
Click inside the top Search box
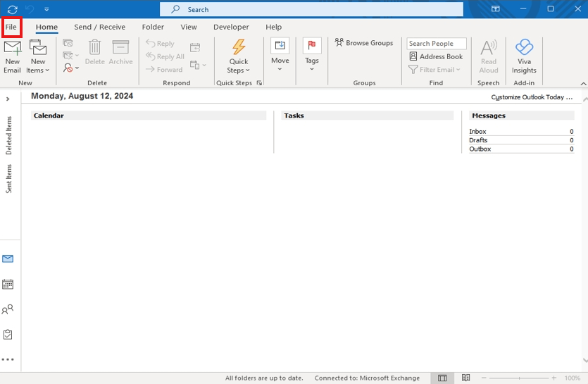[x=311, y=9]
